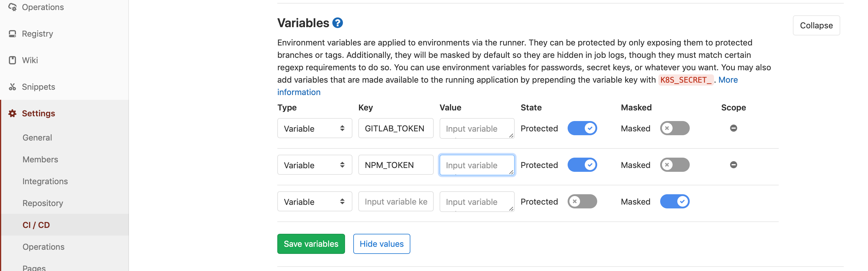Select the Registry container icon
Screen dimensions: 868x271
point(12,33)
